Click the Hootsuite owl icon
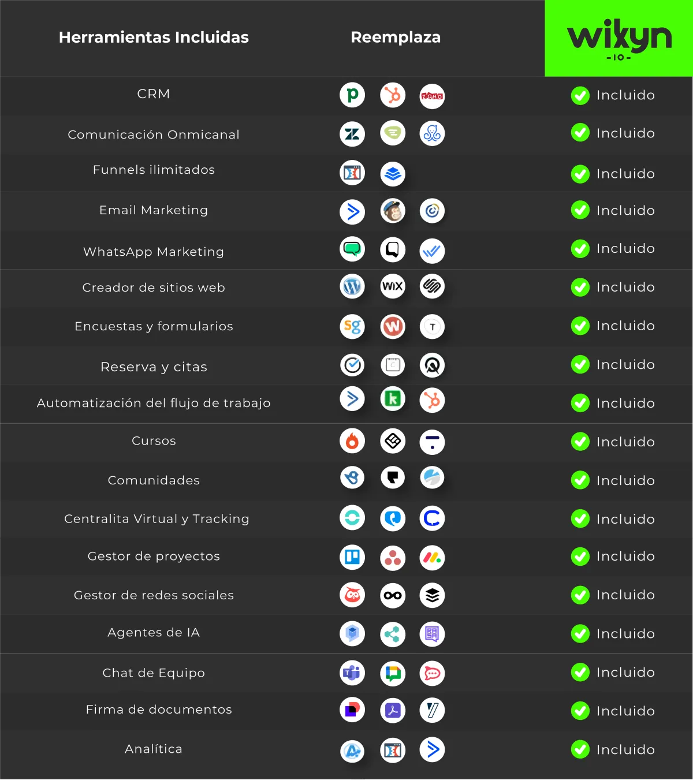Screen dimensions: 693x784 352,595
